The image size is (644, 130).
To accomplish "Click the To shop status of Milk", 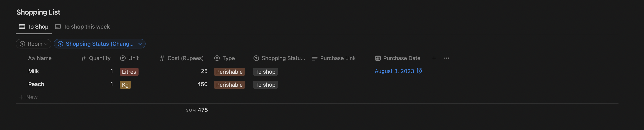I will [265, 72].
